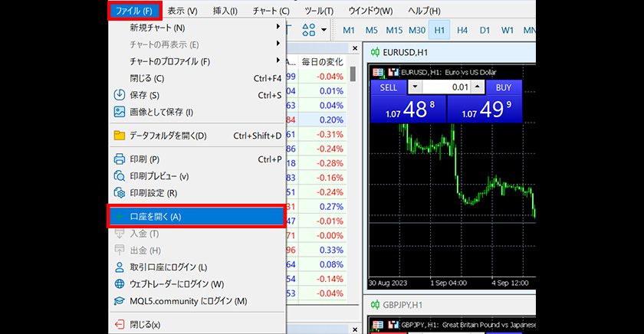
Task: Open the 挿入(I) menu
Action: coord(225,11)
